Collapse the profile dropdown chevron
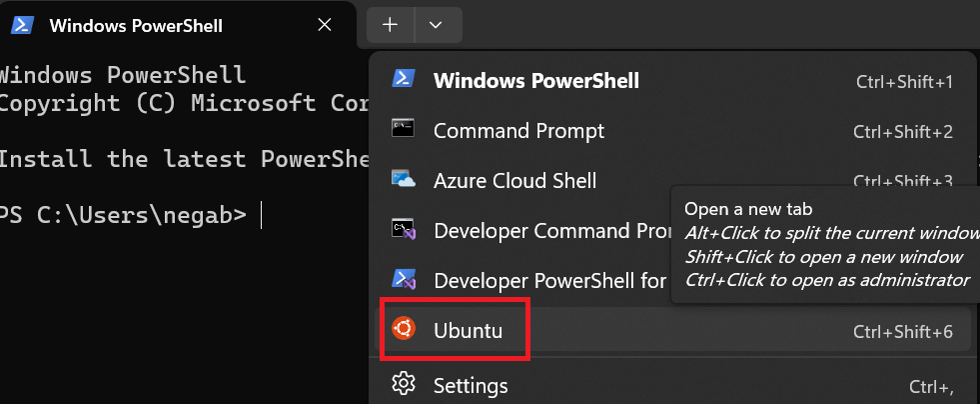980x404 pixels. pyautogui.click(x=437, y=25)
